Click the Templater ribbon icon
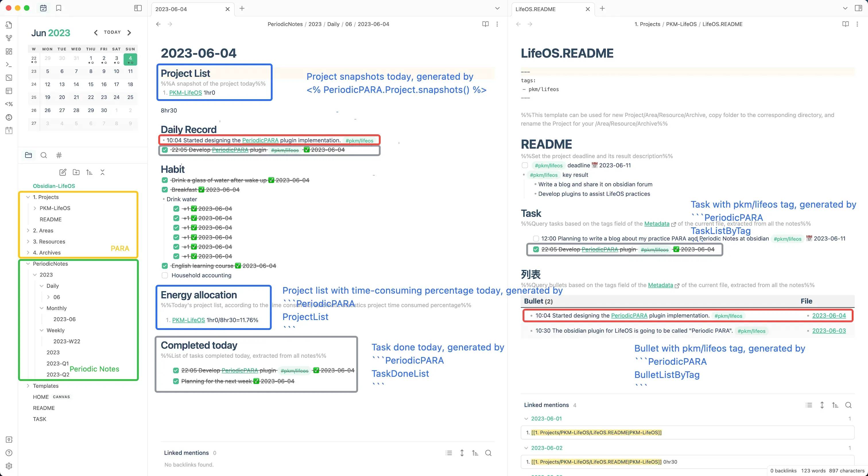 tap(9, 104)
